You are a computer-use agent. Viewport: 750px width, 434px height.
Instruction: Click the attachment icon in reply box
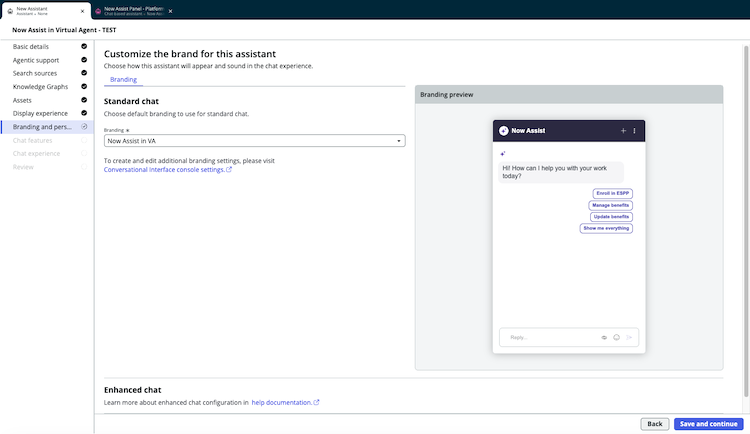604,337
